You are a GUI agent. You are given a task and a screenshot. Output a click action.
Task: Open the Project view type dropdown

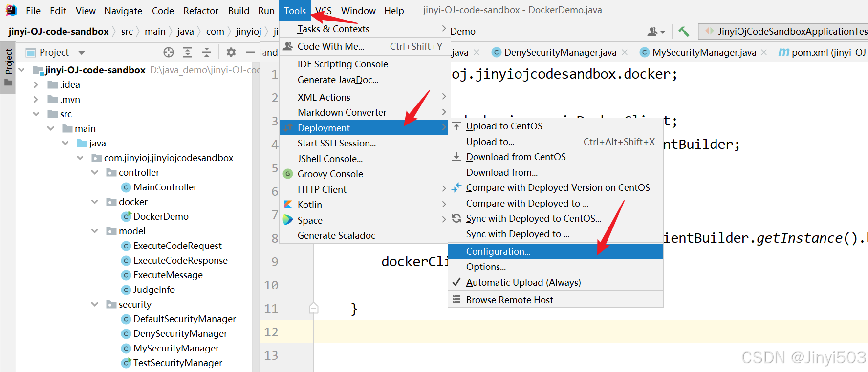(x=82, y=53)
